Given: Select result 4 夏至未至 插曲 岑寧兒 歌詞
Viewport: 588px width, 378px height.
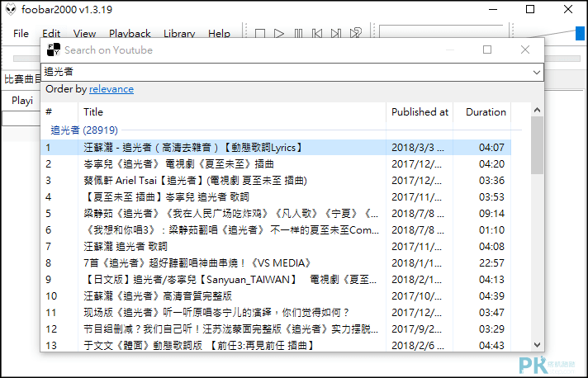Looking at the screenshot, I should [276, 197].
